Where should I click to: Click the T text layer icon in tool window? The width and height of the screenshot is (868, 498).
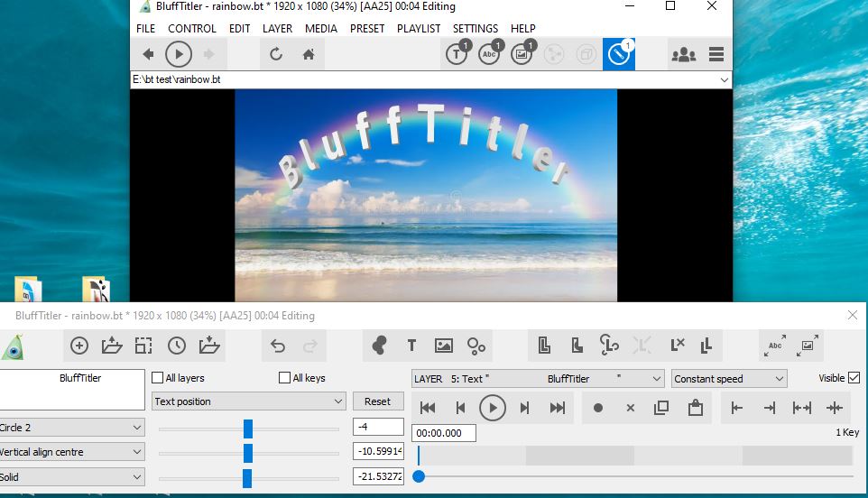(411, 346)
